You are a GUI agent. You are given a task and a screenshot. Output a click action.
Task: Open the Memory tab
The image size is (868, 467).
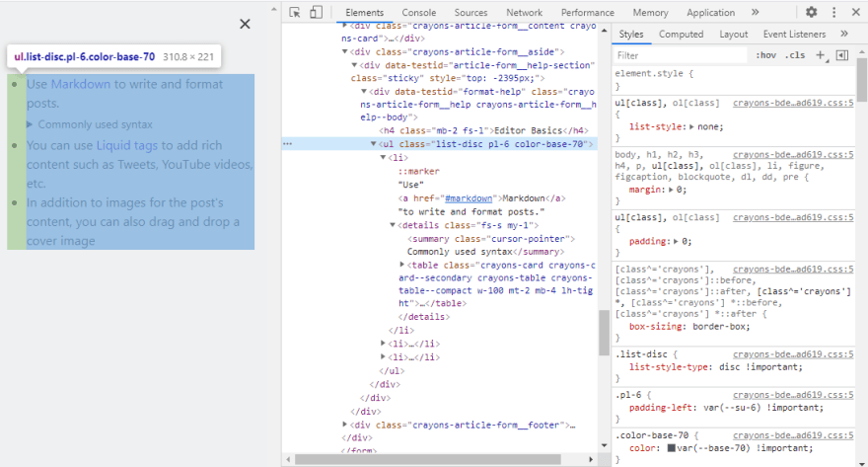(650, 12)
